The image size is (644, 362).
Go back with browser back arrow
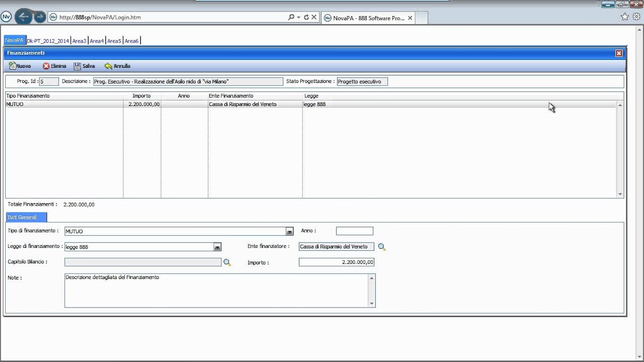(x=23, y=17)
